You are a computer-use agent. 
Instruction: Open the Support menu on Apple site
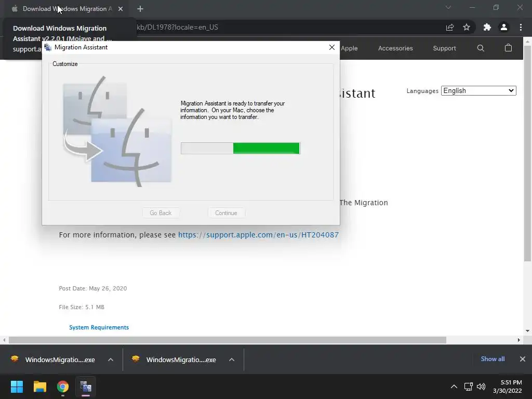pos(444,48)
